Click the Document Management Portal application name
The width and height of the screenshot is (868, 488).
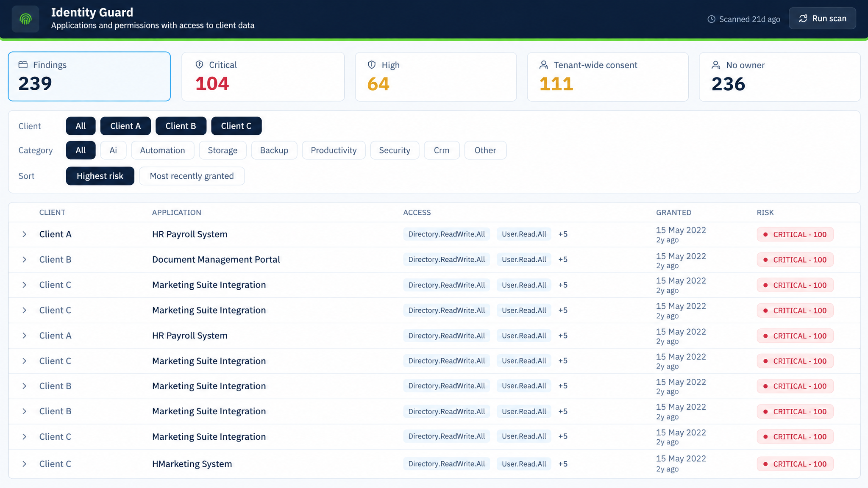point(216,259)
